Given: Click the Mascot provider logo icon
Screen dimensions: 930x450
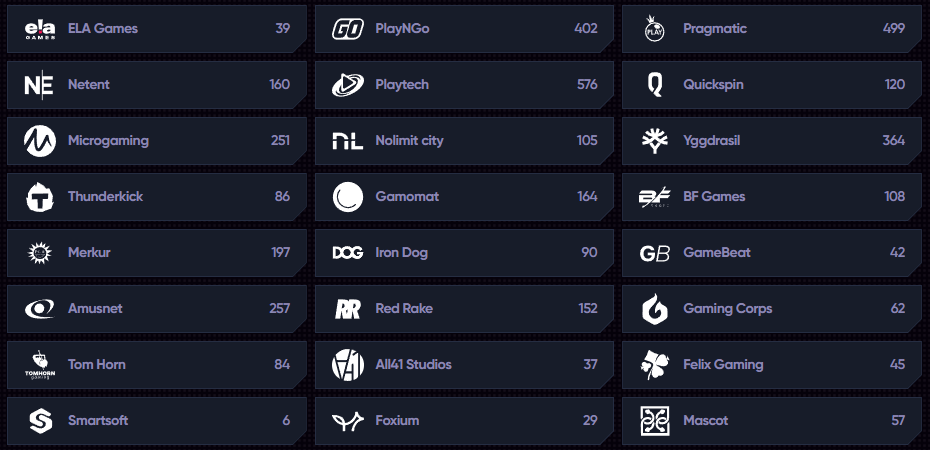Looking at the screenshot, I should (x=655, y=421).
